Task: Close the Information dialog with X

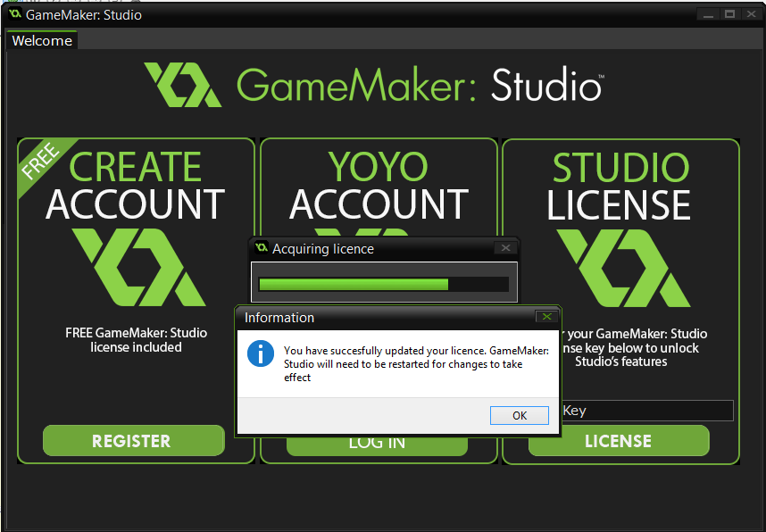Action: 547,317
